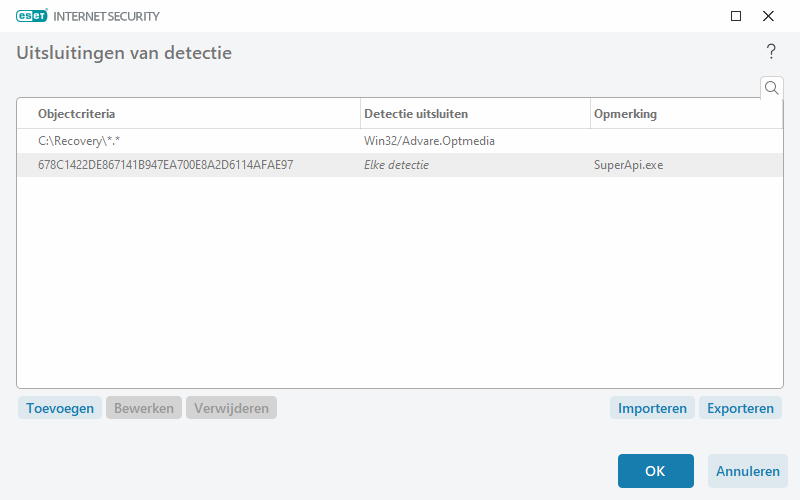Click the ESET logo in title bar
The width and height of the screenshot is (800, 500).
pyautogui.click(x=32, y=16)
